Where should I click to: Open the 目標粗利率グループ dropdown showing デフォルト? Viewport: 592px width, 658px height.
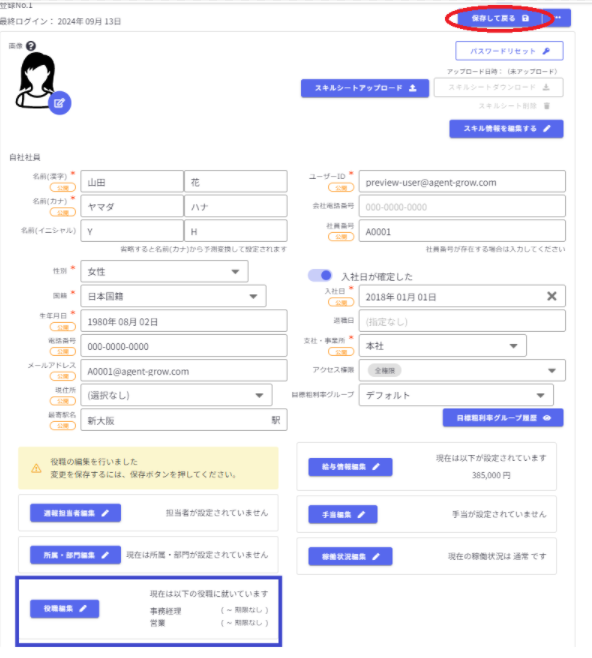(x=456, y=395)
